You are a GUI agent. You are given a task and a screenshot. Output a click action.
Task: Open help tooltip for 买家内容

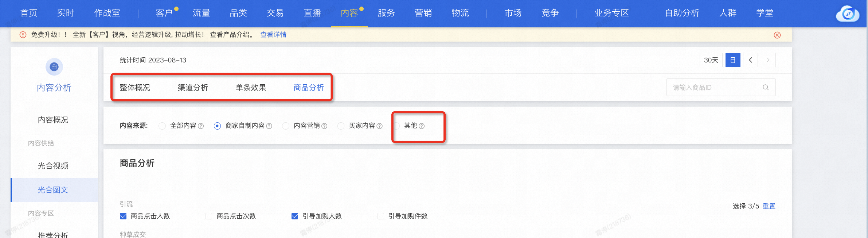point(379,126)
